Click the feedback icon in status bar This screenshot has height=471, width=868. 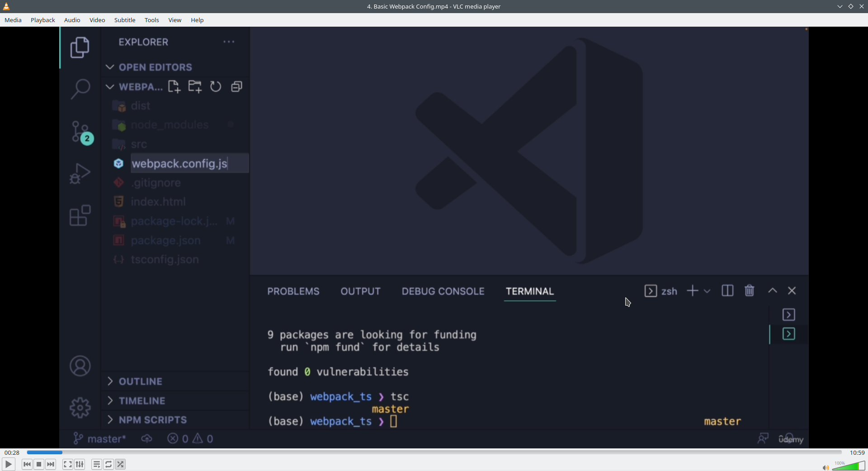(x=763, y=438)
